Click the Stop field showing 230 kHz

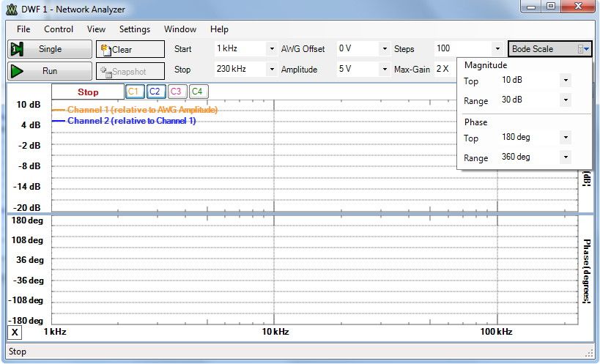tap(240, 69)
